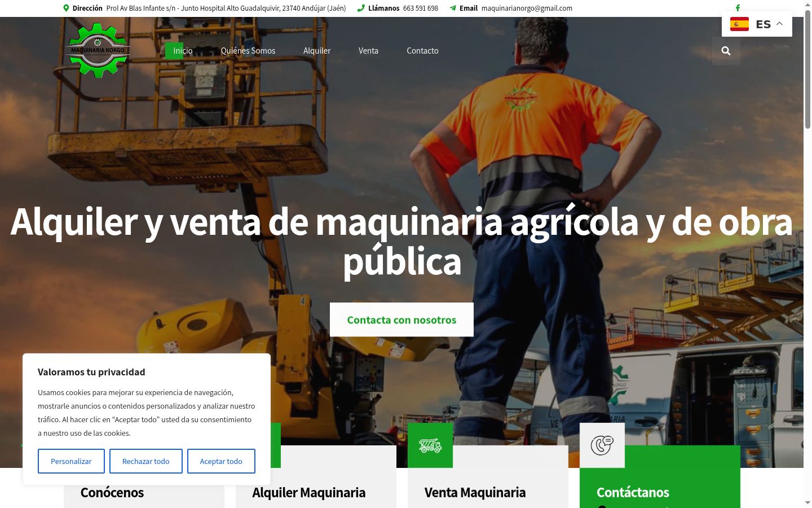Click the Maquinaria Norgo gear logo
The height and width of the screenshot is (508, 812).
(x=98, y=50)
